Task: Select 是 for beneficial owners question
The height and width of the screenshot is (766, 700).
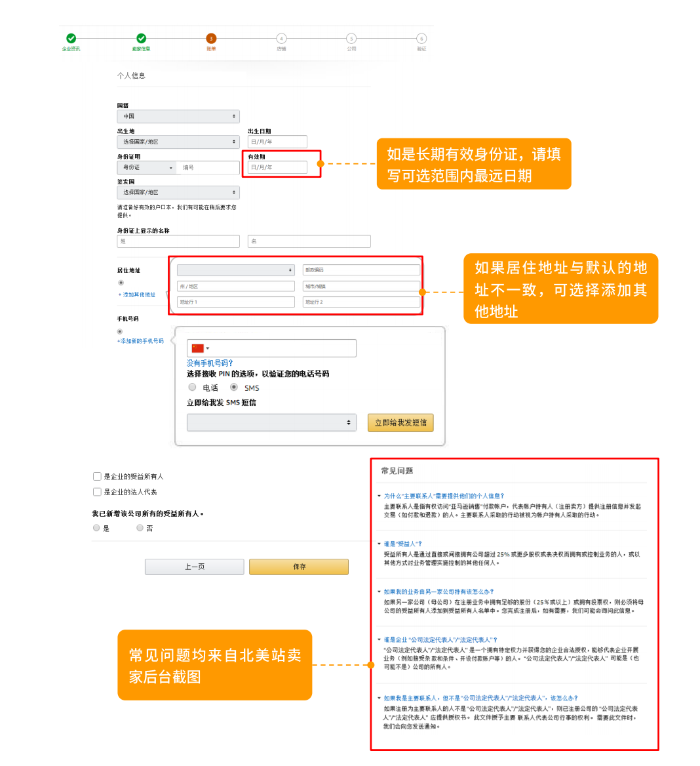Action: [x=96, y=528]
